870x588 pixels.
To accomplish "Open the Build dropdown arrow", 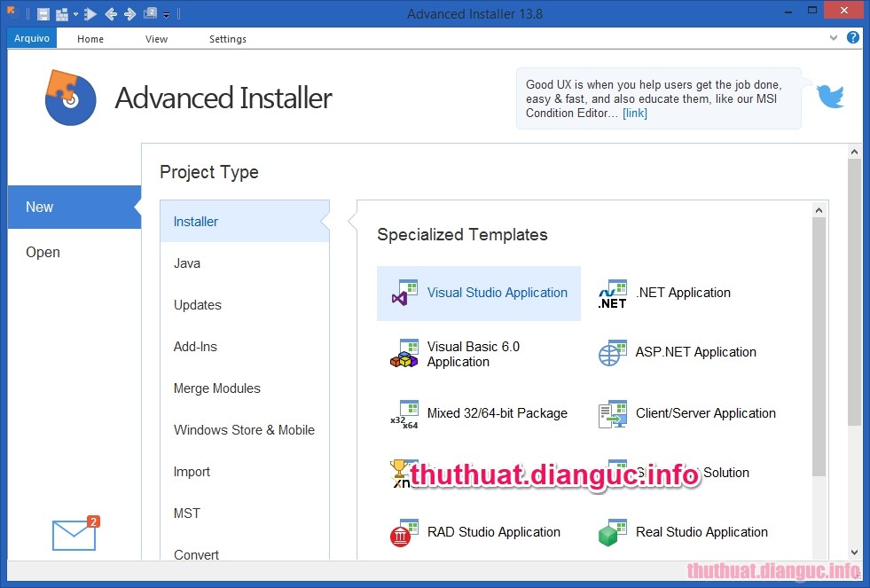I will [76, 14].
